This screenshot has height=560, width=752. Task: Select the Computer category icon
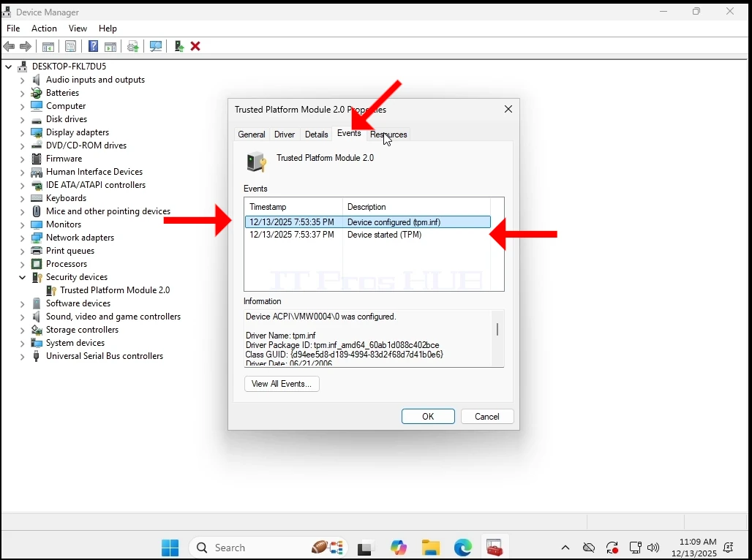[37, 106]
